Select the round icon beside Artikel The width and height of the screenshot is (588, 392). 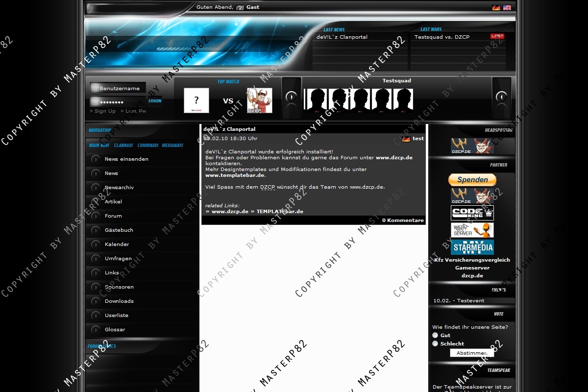[96, 202]
